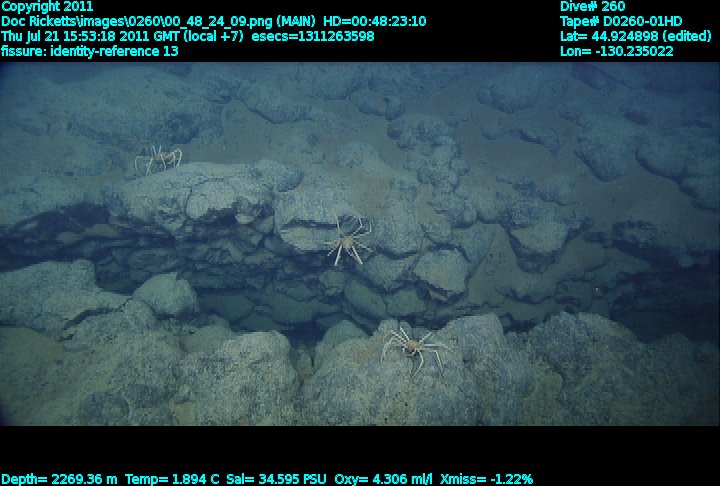
Task: Click the 'Depth= 2269.36 m' readout
Action: point(59,480)
